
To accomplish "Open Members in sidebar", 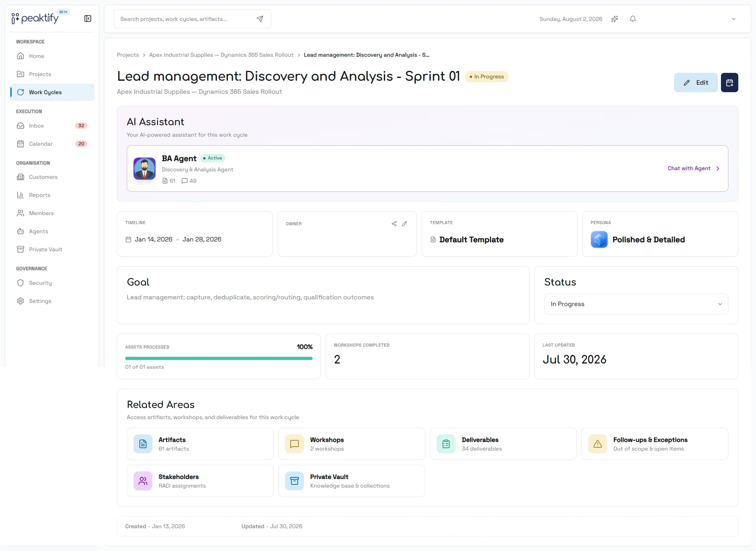I will coord(52,213).
